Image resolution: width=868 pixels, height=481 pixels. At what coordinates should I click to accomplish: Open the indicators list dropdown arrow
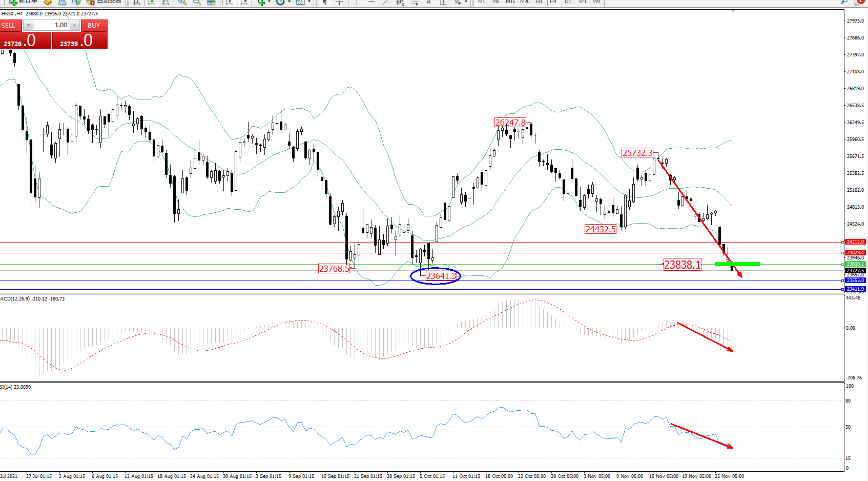click(x=269, y=2)
